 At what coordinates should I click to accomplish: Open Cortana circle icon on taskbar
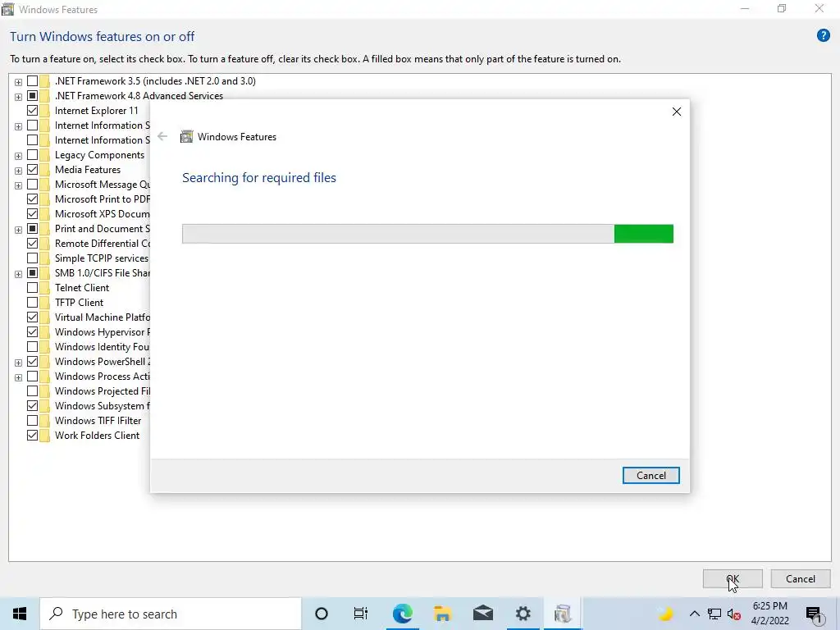click(x=322, y=614)
